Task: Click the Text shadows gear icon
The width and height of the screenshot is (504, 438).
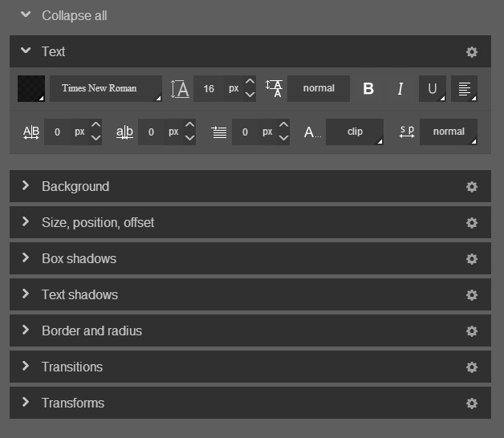Action: tap(472, 295)
